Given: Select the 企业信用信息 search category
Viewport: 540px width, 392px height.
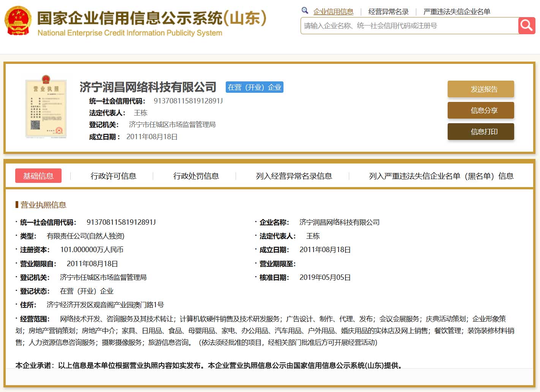Looking at the screenshot, I should pos(333,12).
